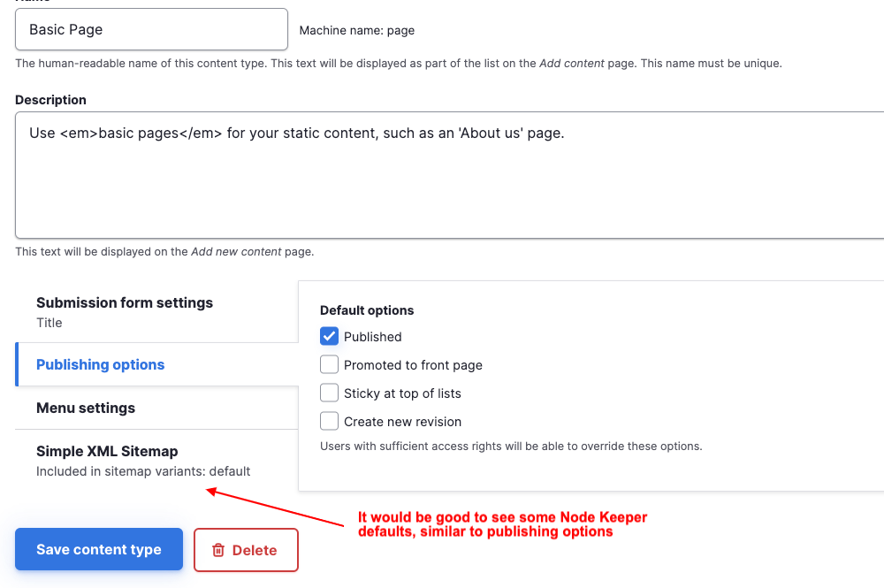Enable Promoted to front page option
Screen dimensions: 884x588
[330, 364]
